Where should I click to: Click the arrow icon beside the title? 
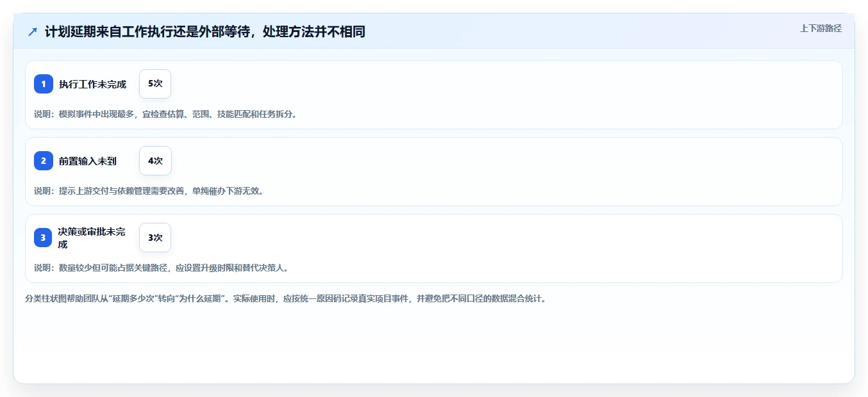pyautogui.click(x=33, y=31)
